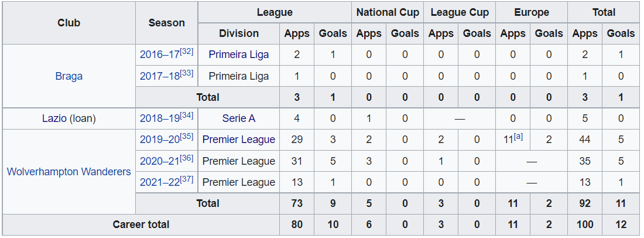Select the career total apps value 100
Viewport: 644px width, 238px height.
pyautogui.click(x=585, y=225)
